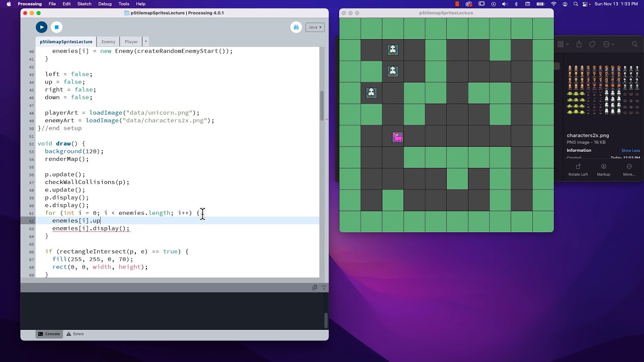
Task: Click the pink unicorn player sprite
Action: [x=397, y=137]
